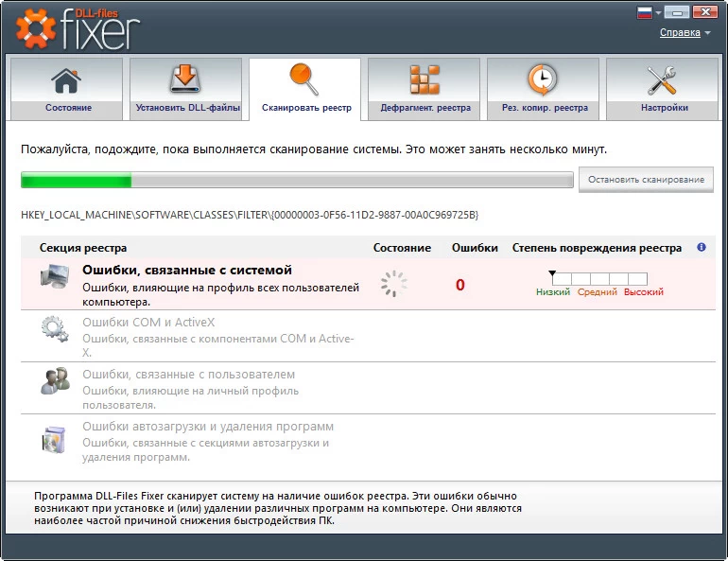Open the language flag dropdown
Viewport: 728px width, 561px height.
(x=648, y=13)
